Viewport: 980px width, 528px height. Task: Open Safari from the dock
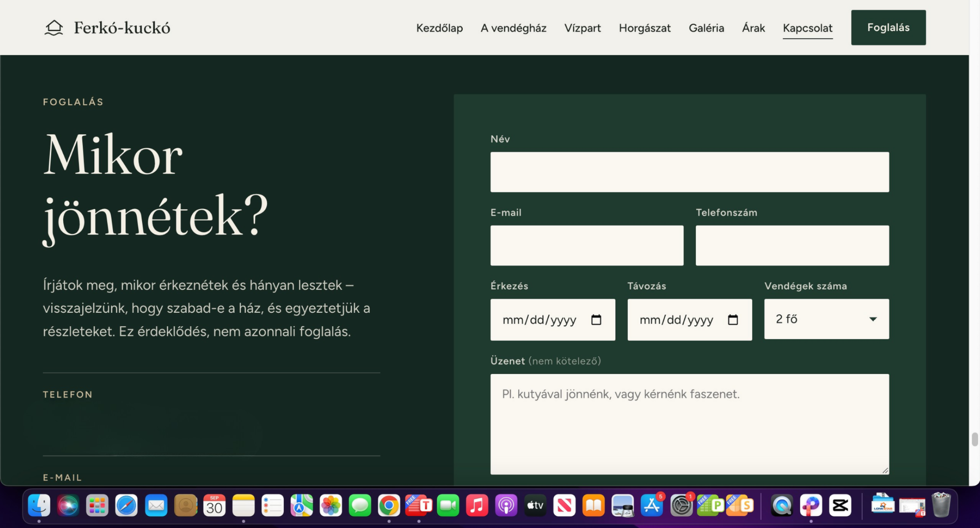(126, 505)
